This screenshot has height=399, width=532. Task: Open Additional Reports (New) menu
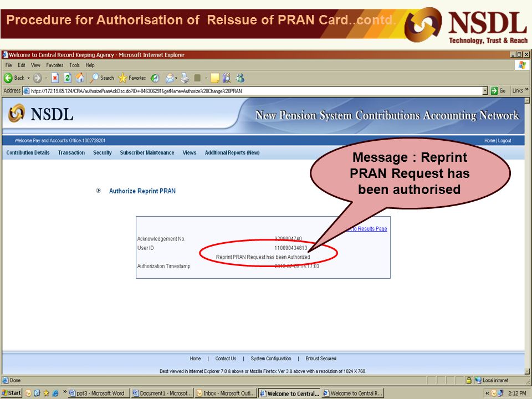coord(232,153)
